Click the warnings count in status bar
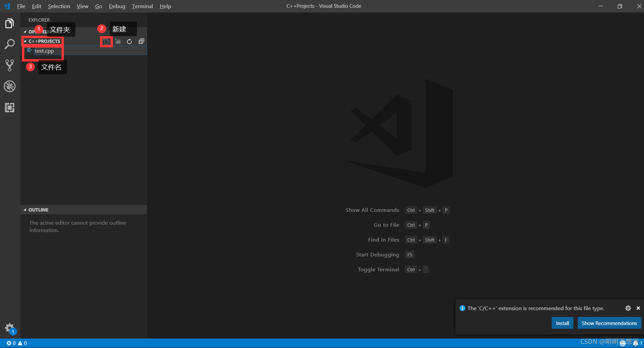 click(22, 343)
